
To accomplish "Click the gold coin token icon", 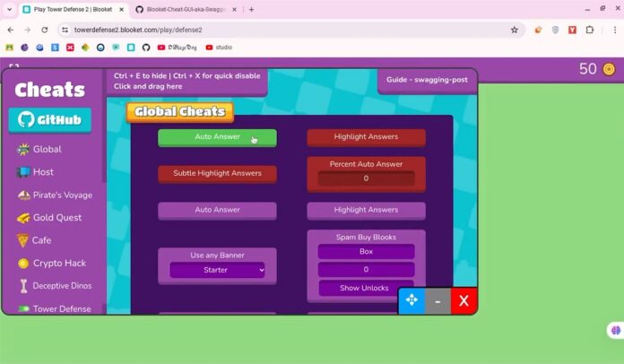I will coord(609,69).
